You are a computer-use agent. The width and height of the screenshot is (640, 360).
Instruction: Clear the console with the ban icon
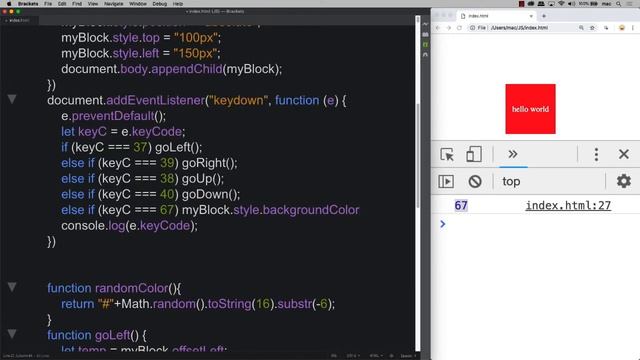[475, 181]
